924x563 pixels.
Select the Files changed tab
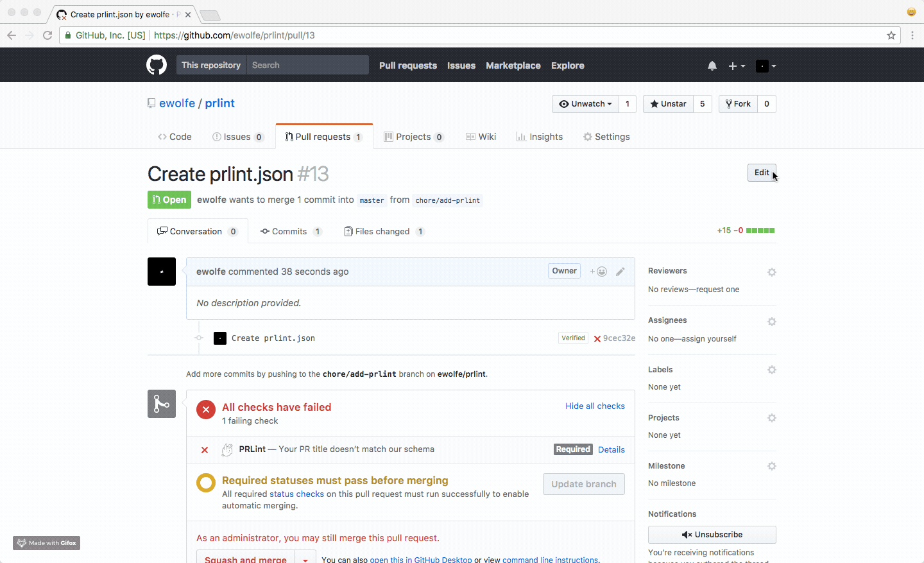point(384,231)
